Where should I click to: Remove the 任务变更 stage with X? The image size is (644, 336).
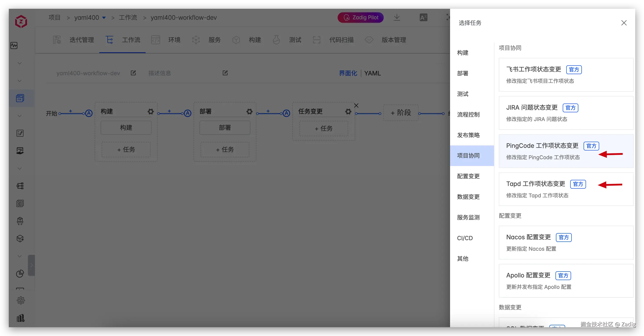click(356, 105)
